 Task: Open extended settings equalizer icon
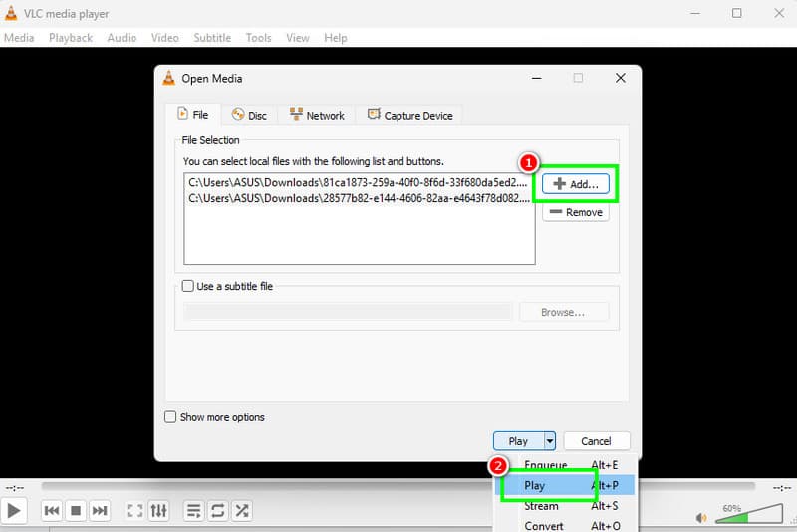[158, 510]
